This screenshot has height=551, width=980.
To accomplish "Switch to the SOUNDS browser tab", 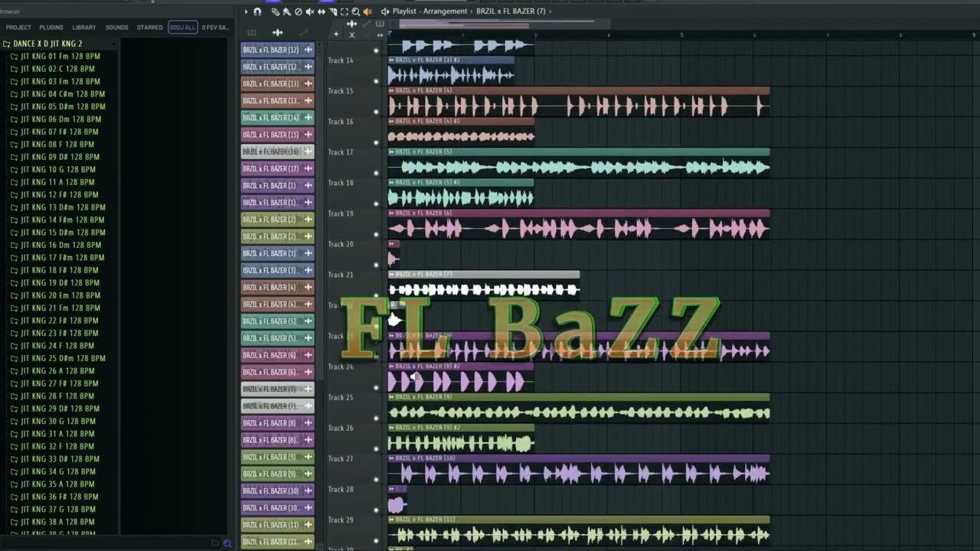I will point(117,28).
